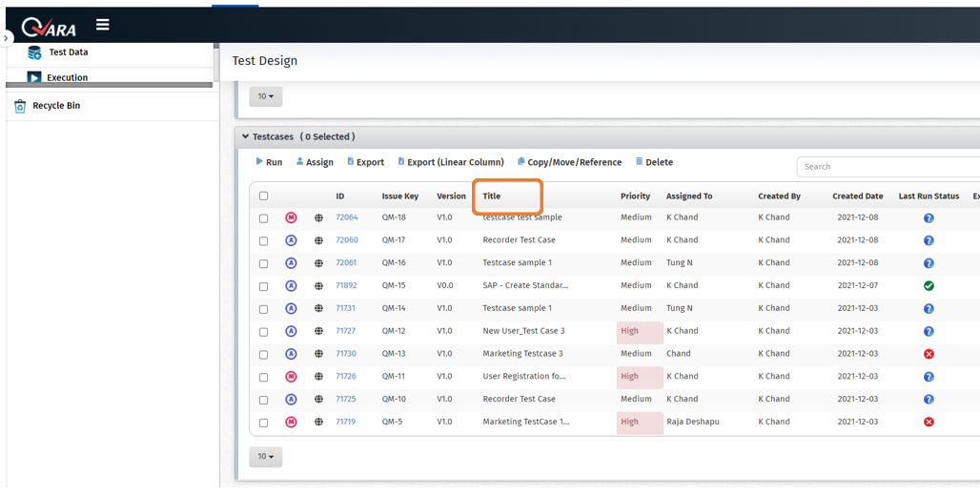Click globe icon in row 72064

318,218
